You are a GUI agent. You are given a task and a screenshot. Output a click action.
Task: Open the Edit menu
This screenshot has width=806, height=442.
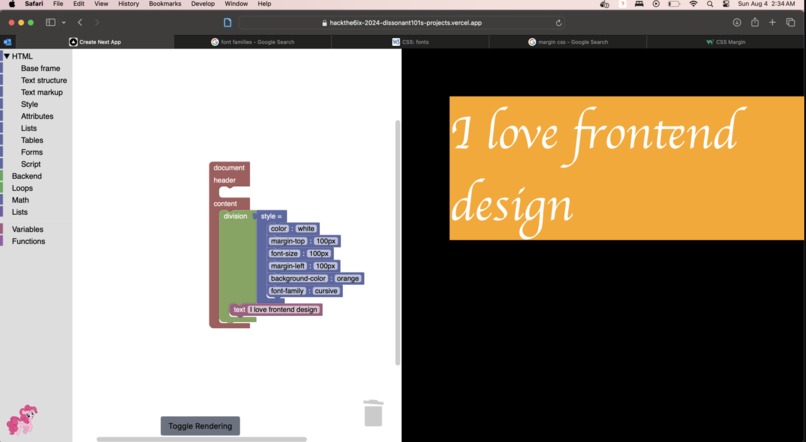tap(79, 4)
